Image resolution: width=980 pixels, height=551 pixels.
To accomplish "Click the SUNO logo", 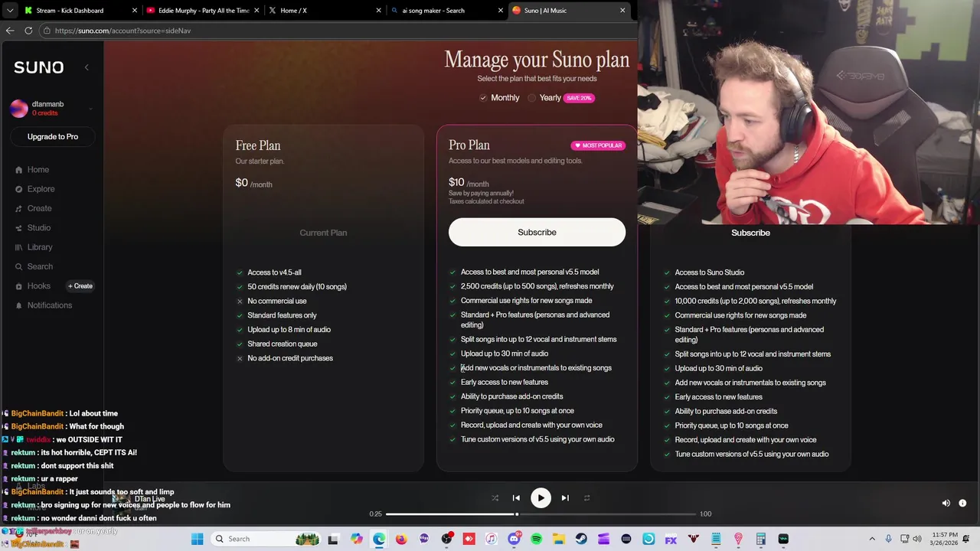I will pos(38,67).
